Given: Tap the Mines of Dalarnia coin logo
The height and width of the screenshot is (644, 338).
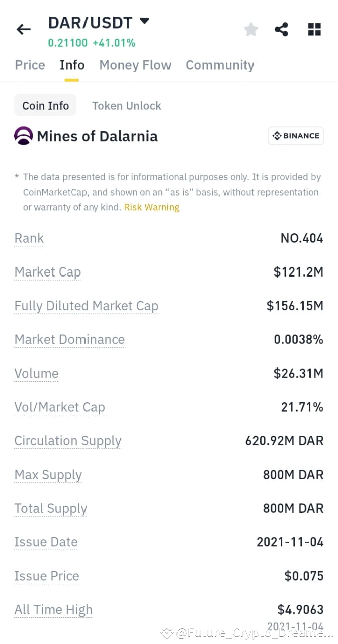Looking at the screenshot, I should click(x=23, y=136).
